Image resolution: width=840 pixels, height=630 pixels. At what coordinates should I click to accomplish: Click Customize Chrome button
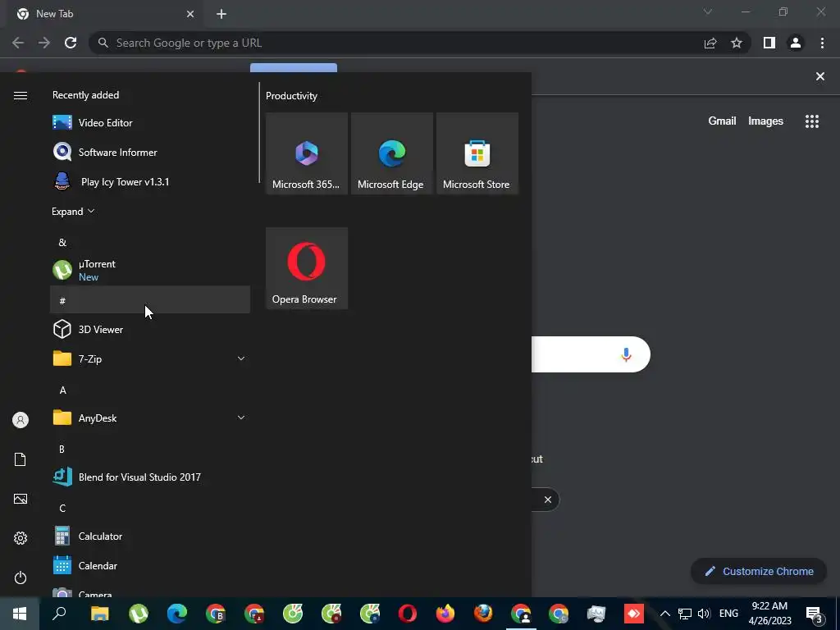[759, 571]
